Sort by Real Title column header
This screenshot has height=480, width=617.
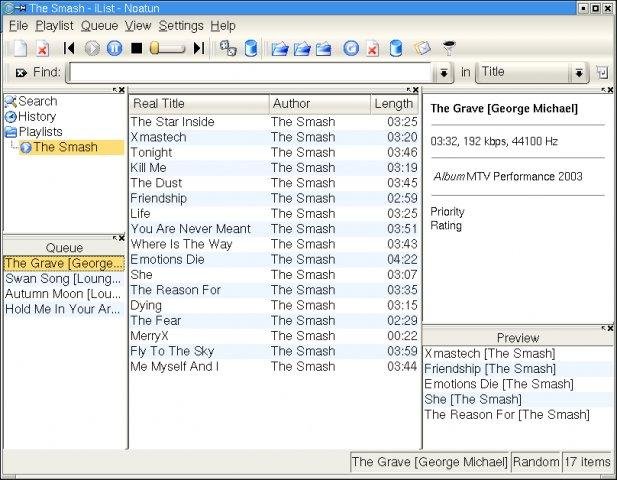click(199, 104)
